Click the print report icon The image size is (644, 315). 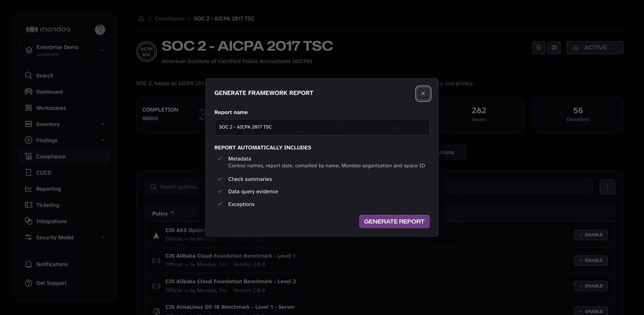(554, 47)
